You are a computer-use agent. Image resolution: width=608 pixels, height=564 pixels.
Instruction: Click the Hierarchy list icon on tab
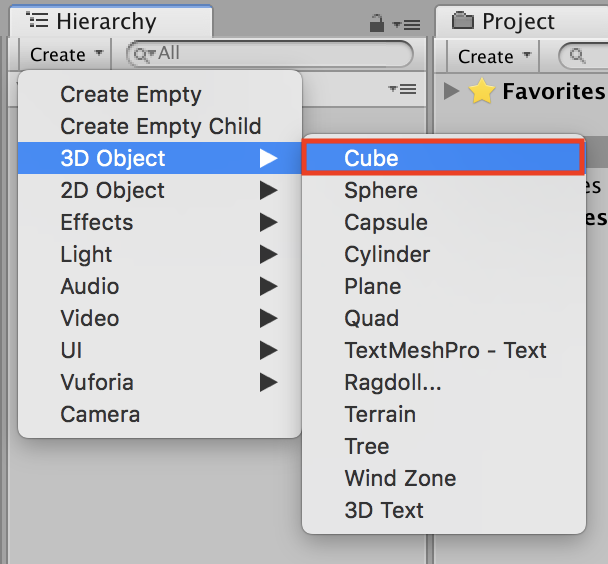(x=38, y=20)
